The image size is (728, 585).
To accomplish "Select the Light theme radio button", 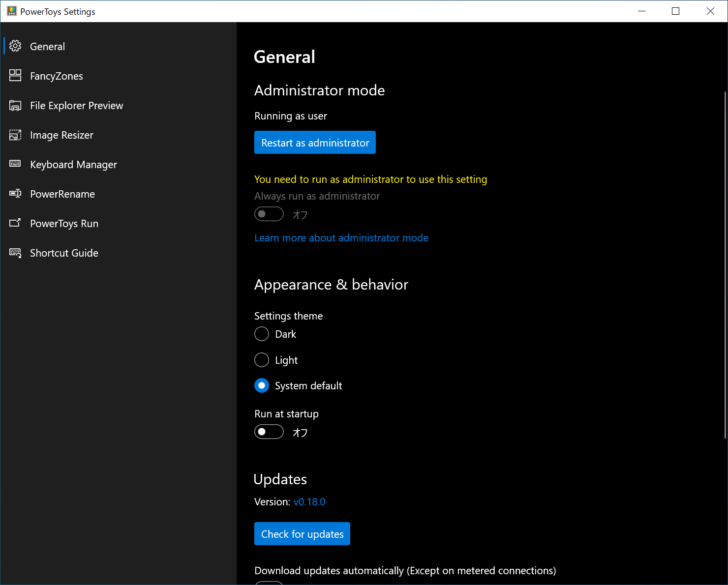I will pyautogui.click(x=262, y=360).
